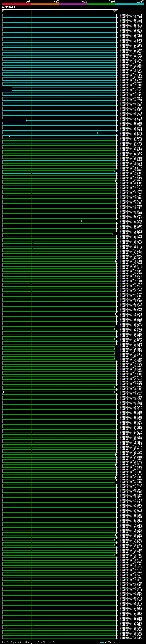Viewport: 146px width, 644px height.
Task: Select label UniRef100_B8LQV7
Action: [131, 37]
